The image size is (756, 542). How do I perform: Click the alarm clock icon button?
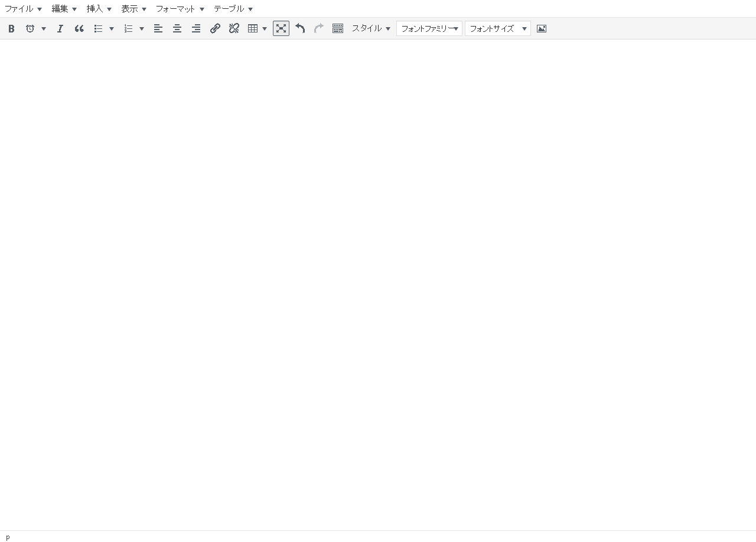click(30, 28)
